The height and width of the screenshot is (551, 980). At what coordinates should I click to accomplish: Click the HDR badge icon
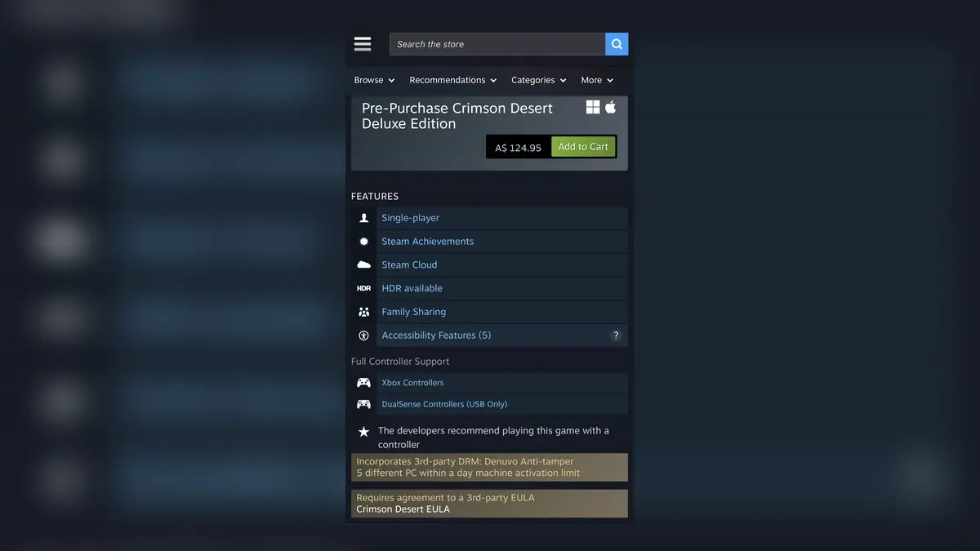pos(363,287)
